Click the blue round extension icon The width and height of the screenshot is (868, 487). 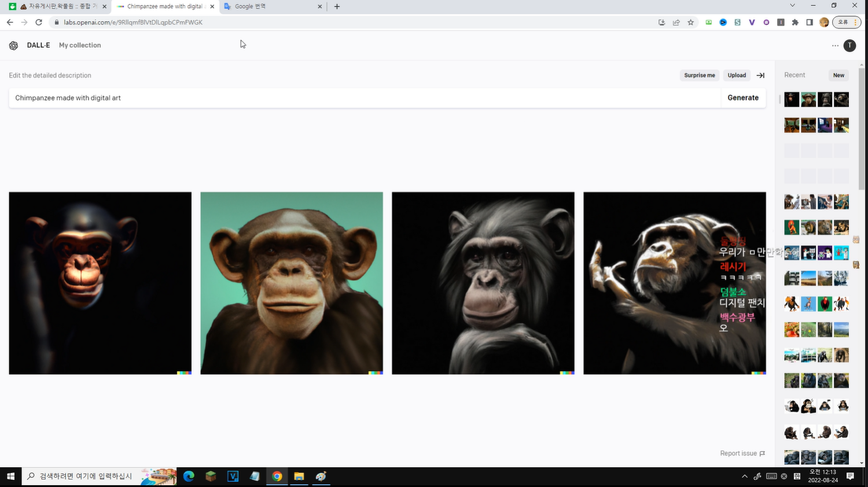(723, 23)
